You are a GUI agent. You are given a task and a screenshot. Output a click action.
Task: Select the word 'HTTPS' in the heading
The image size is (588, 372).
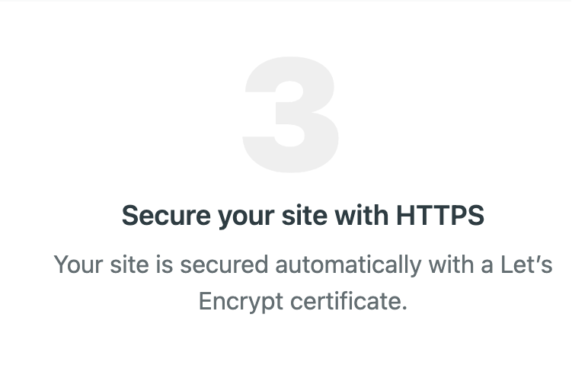tap(440, 216)
